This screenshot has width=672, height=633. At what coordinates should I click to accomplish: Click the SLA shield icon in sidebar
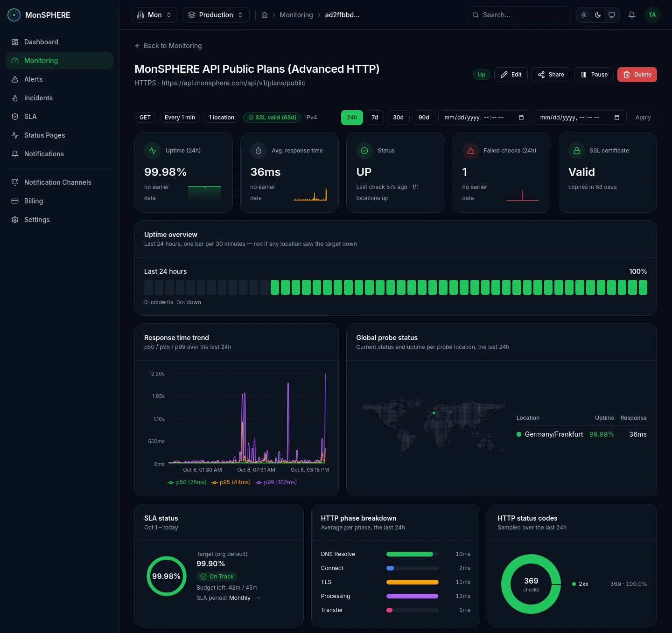pyautogui.click(x=15, y=117)
